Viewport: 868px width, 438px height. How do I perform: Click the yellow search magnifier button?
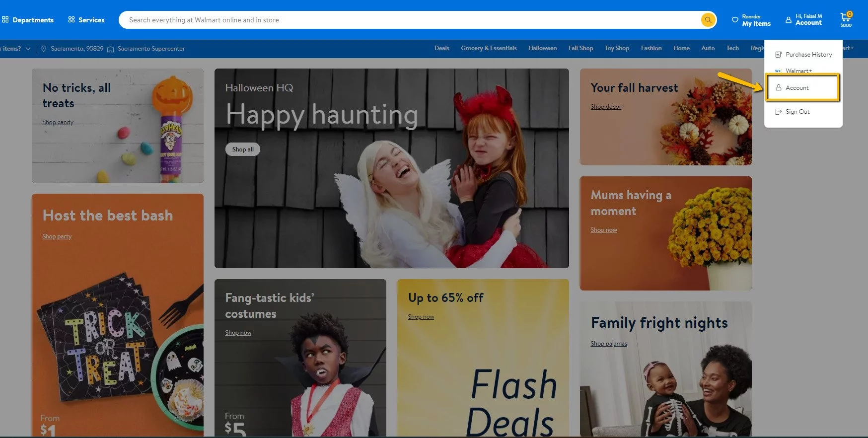pyautogui.click(x=708, y=20)
